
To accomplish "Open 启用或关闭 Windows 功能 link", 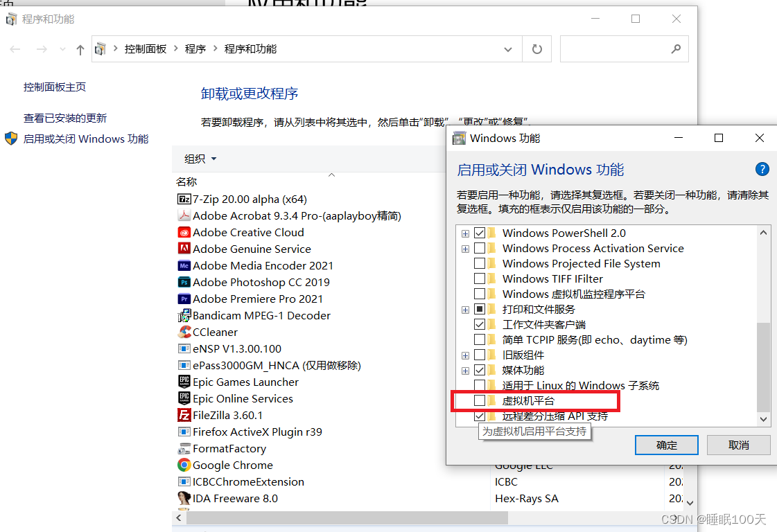I will click(x=86, y=139).
